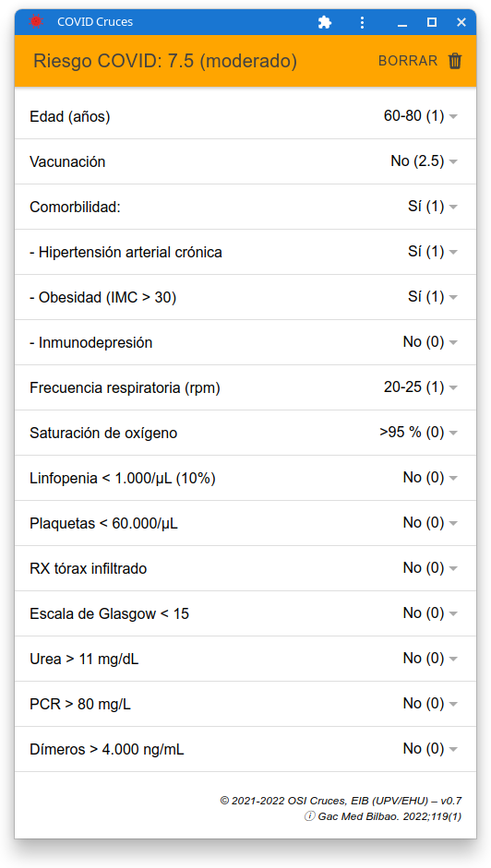Click the BORRAR button
This screenshot has width=491, height=868.
408,61
